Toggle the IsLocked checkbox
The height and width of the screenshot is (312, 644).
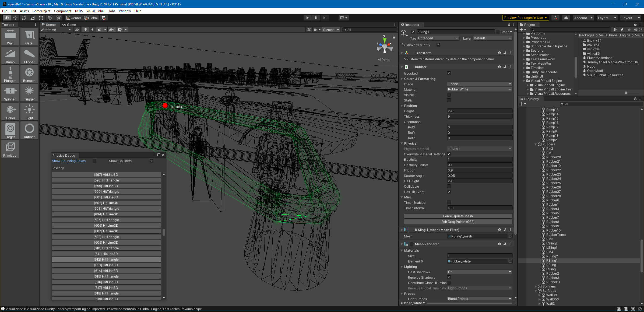449,73
